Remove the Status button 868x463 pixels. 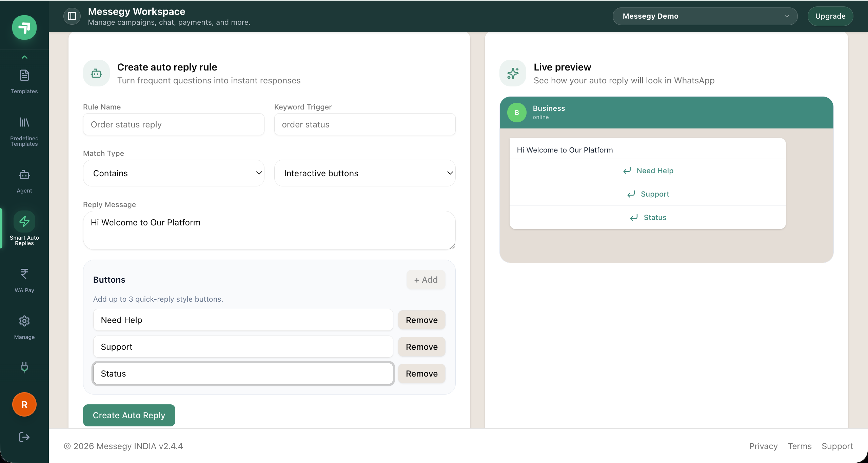[422, 374]
